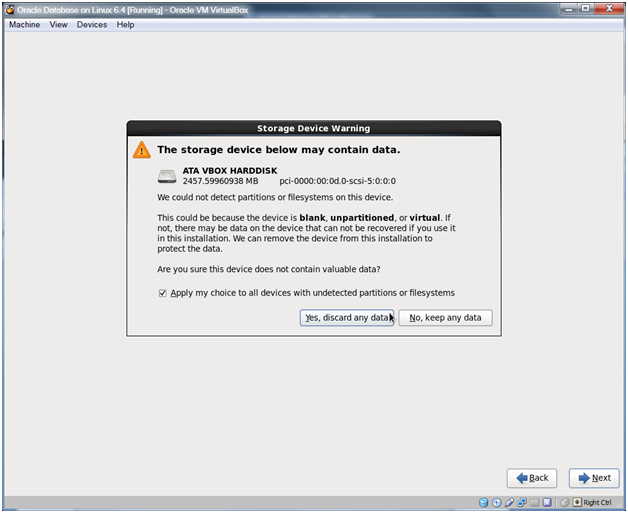Click the virtualization status icon in status bar
628x513 pixels.
coord(547,504)
